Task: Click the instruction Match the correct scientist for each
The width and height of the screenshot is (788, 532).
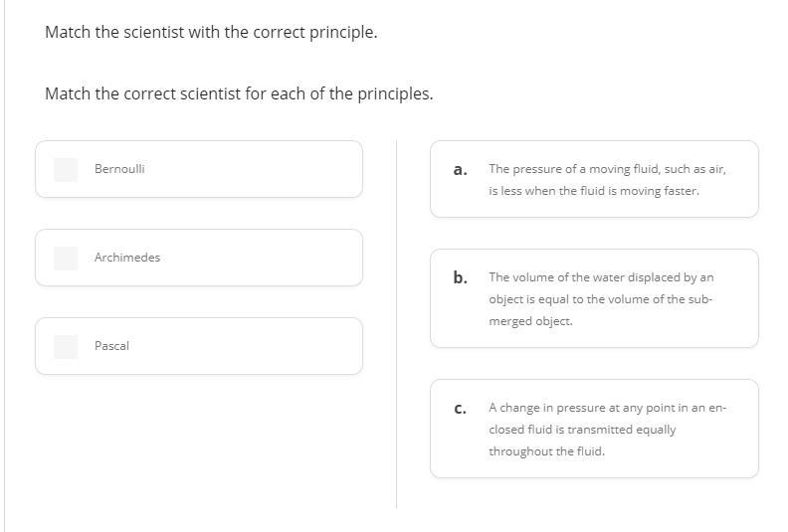Action: coord(239,93)
